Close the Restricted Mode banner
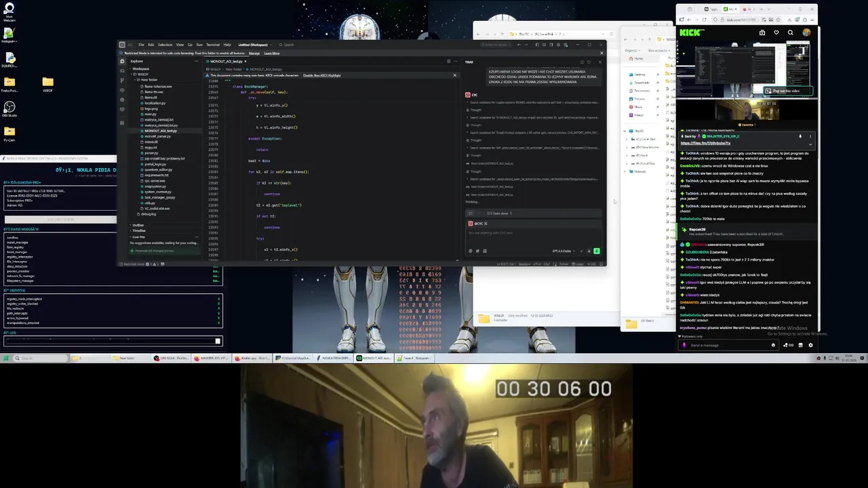This screenshot has width=868, height=488. (601, 53)
